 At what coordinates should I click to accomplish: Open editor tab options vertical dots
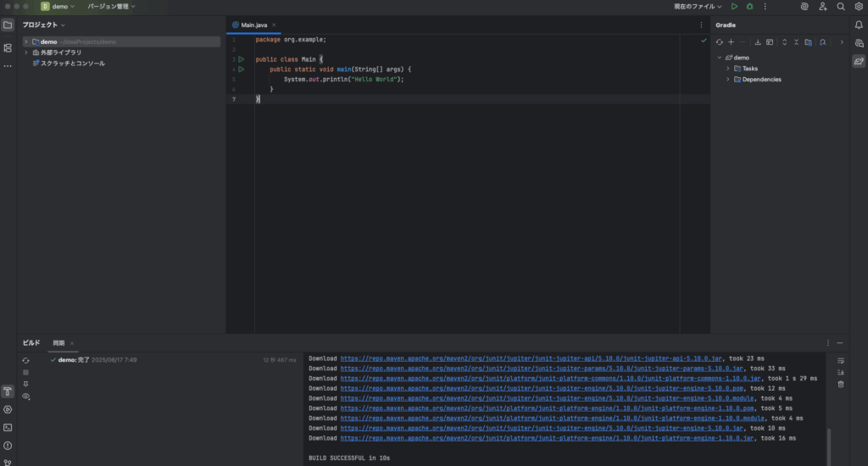click(x=701, y=25)
